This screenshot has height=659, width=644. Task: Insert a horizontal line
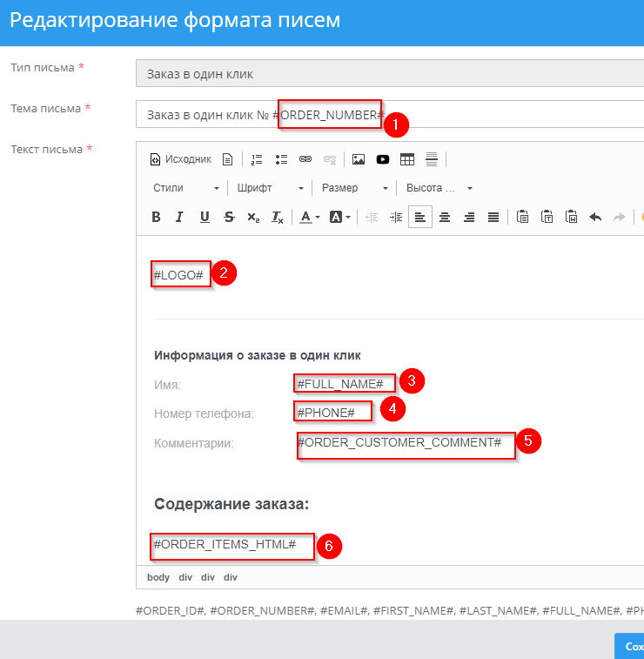(431, 159)
